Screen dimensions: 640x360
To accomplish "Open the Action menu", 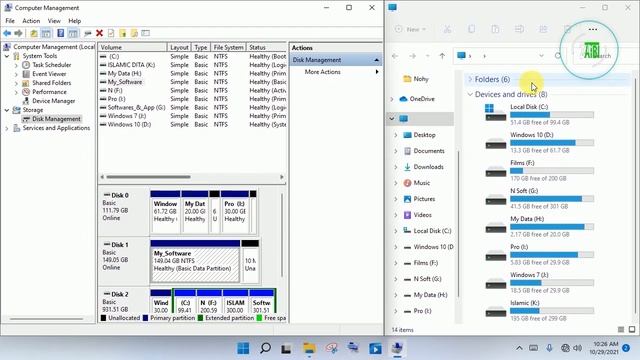I will pos(31,21).
